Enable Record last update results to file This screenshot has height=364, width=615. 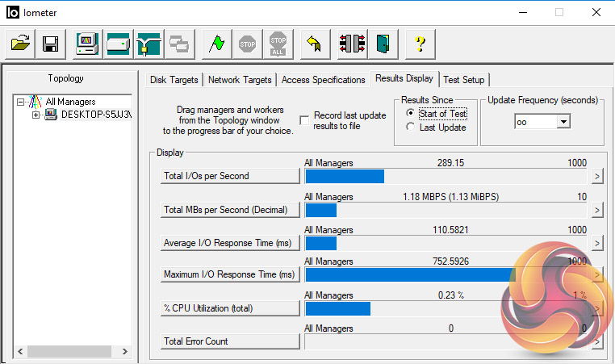[304, 120]
